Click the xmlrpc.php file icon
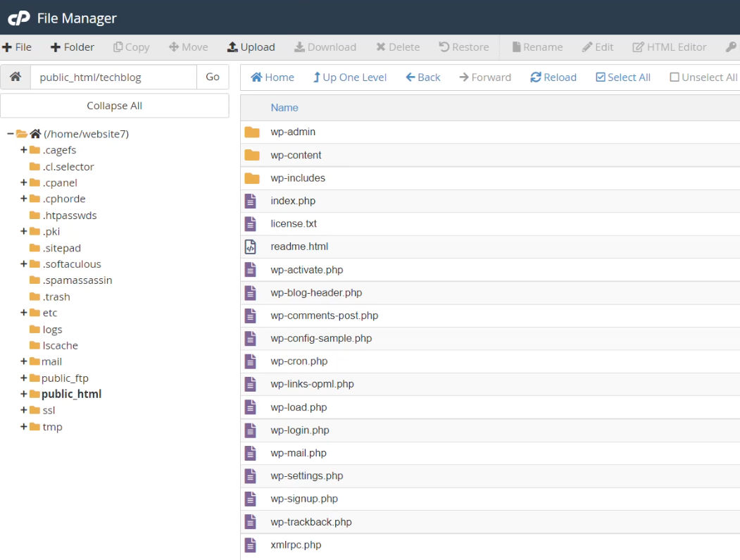This screenshot has height=560, width=740. point(251,545)
